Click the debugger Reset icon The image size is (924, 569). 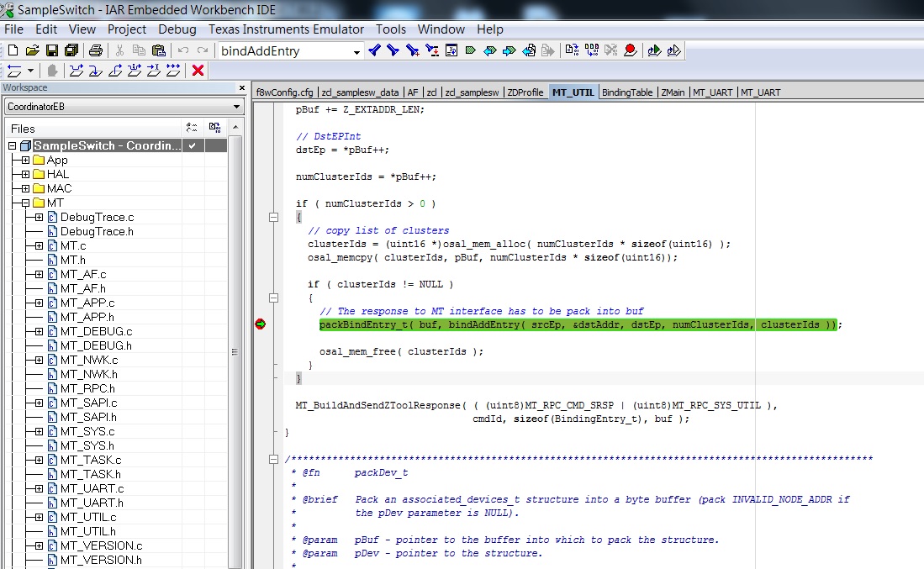tap(14, 71)
